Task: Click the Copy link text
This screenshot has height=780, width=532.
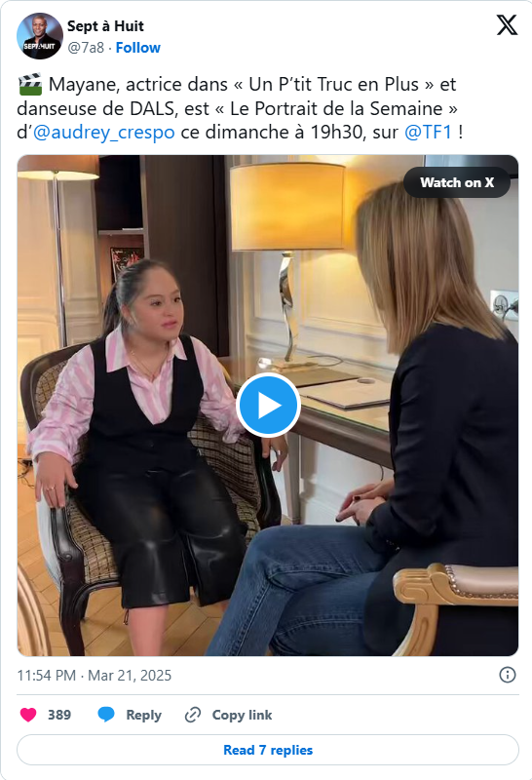Action: click(x=243, y=715)
